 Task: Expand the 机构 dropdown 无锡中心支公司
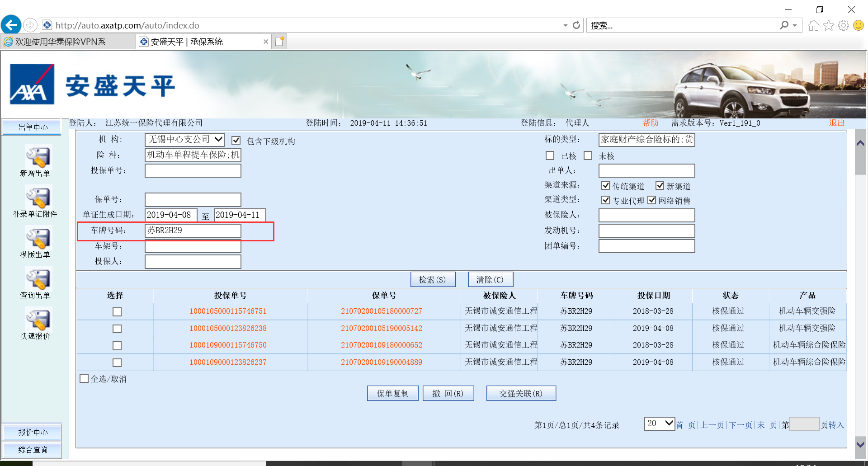[x=218, y=139]
